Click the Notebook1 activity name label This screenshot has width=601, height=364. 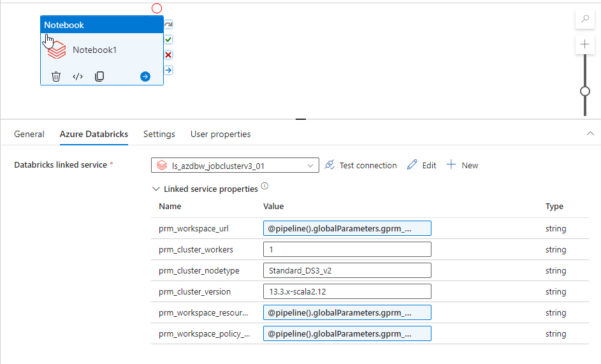coord(95,50)
